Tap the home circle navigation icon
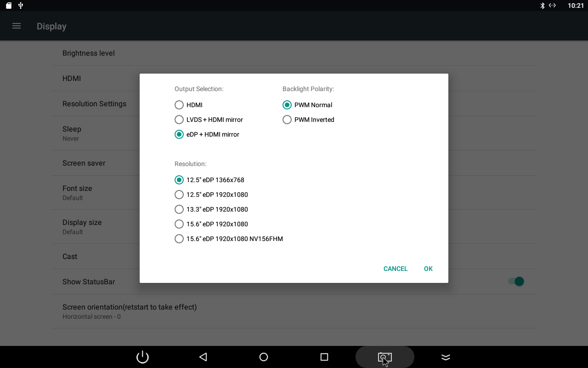This screenshot has height=368, width=588. 264,357
